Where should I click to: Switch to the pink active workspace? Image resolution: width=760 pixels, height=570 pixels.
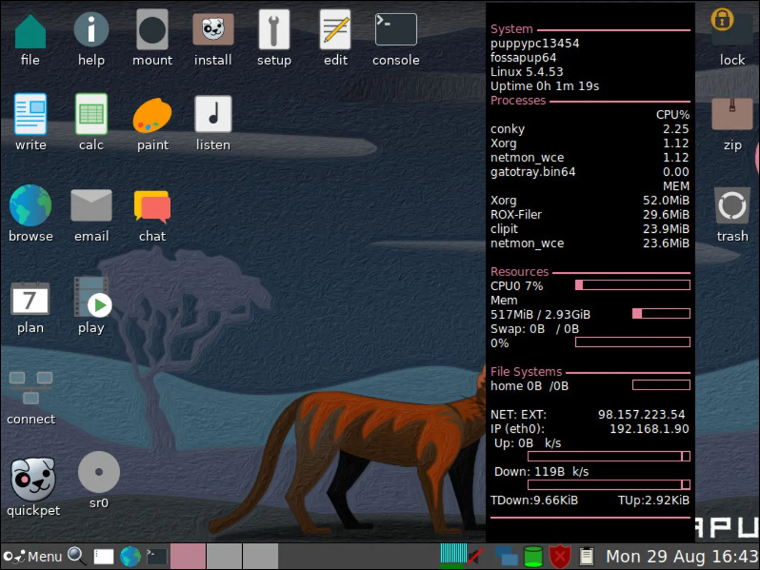[188, 556]
